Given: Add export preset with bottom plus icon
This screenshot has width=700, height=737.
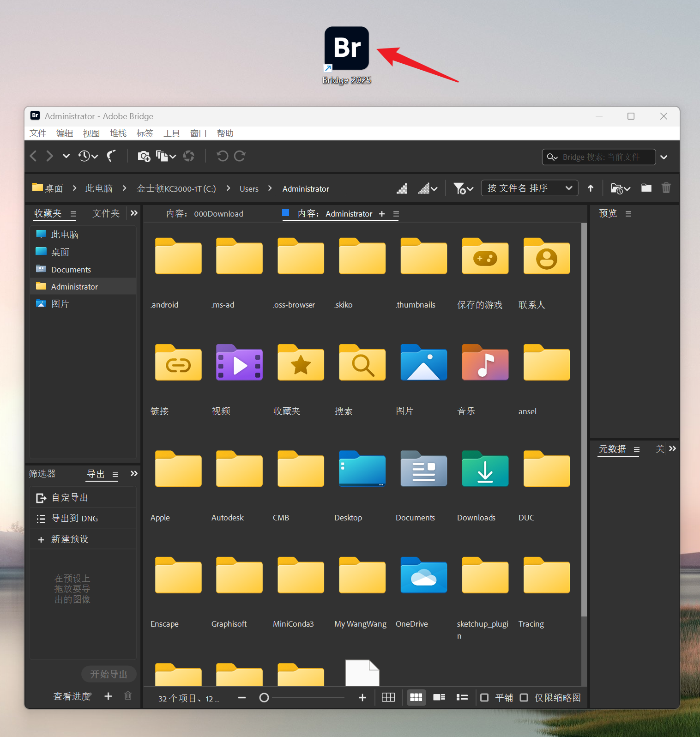Looking at the screenshot, I should [109, 696].
